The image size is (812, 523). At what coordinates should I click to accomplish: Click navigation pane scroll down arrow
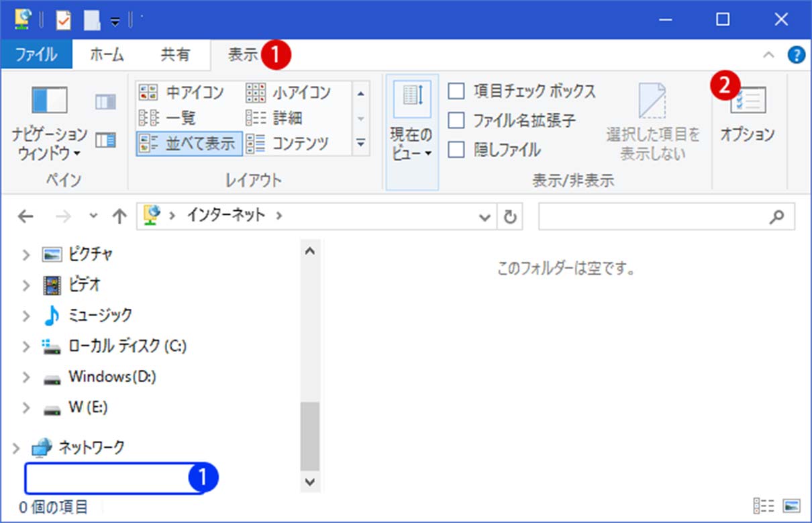click(x=309, y=481)
